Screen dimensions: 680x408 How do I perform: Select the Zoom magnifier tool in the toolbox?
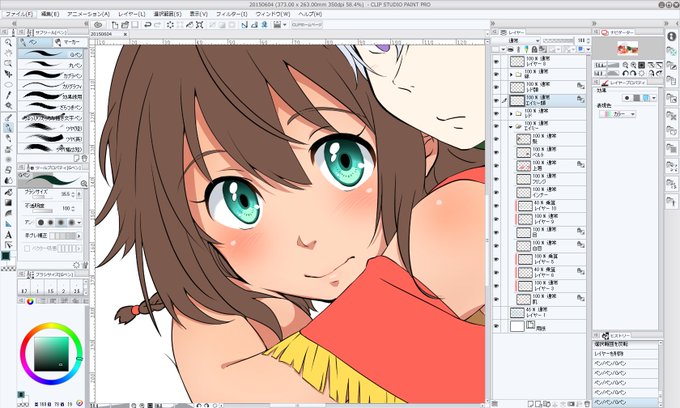pos(8,42)
